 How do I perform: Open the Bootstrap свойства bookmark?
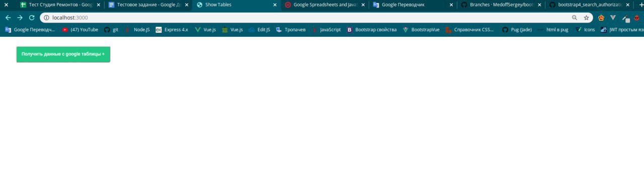click(371, 30)
